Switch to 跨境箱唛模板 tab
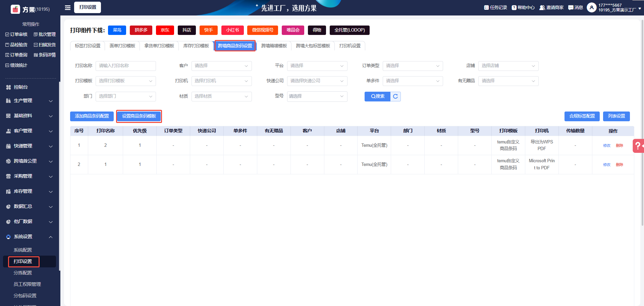The image size is (644, 306). click(274, 46)
